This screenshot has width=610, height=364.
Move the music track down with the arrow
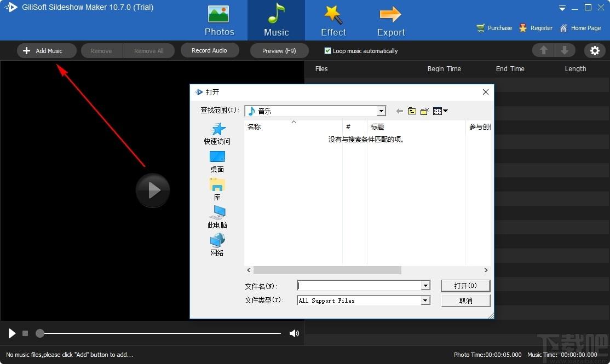pyautogui.click(x=565, y=50)
